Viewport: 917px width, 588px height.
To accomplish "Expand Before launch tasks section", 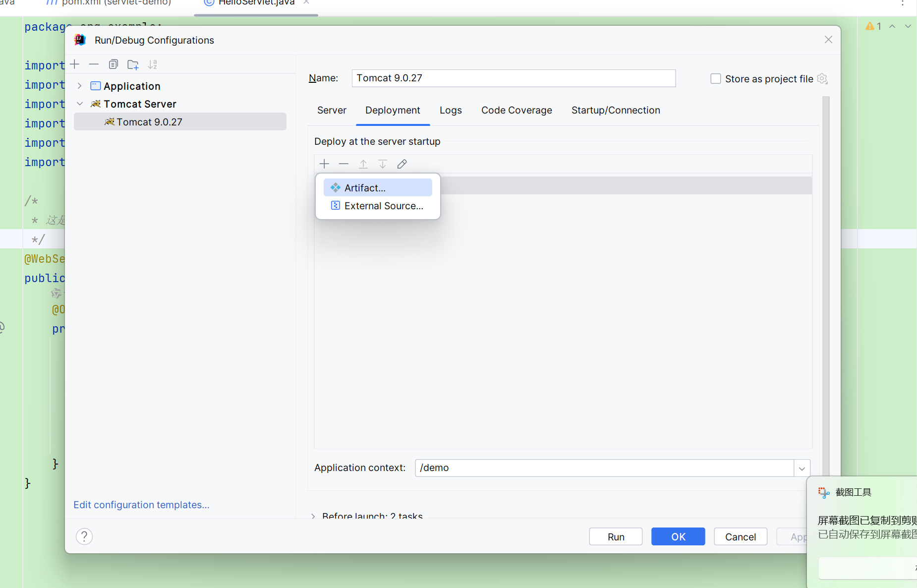I will pos(313,516).
